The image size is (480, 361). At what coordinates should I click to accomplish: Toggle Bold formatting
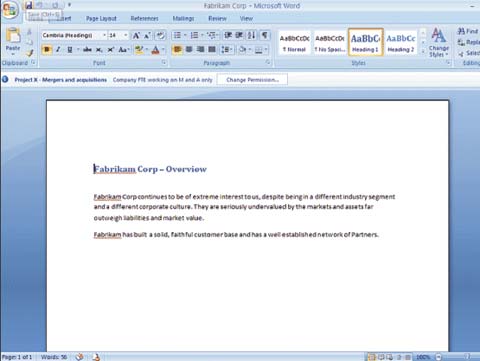(x=47, y=50)
